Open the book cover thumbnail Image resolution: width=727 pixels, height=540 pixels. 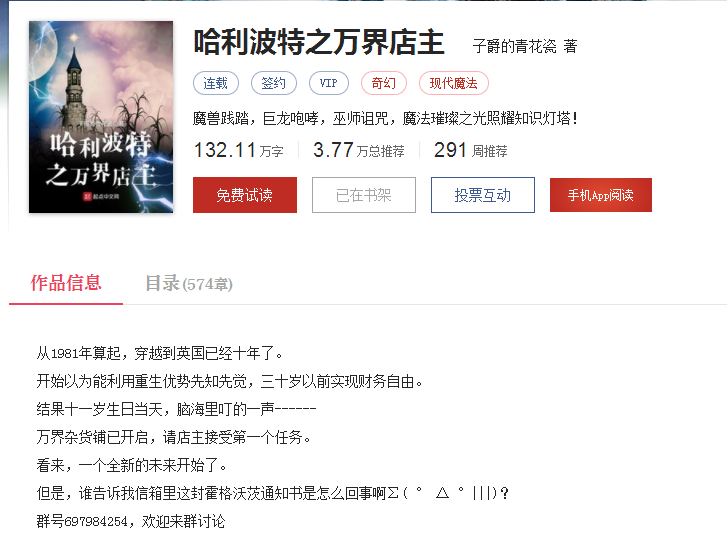point(101,117)
